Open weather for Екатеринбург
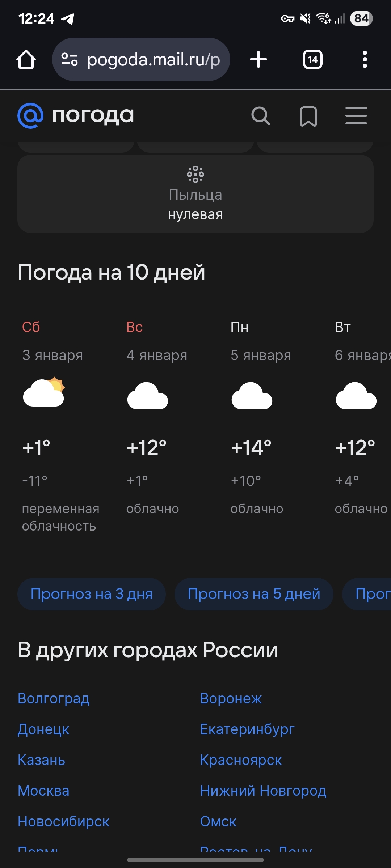 (247, 729)
